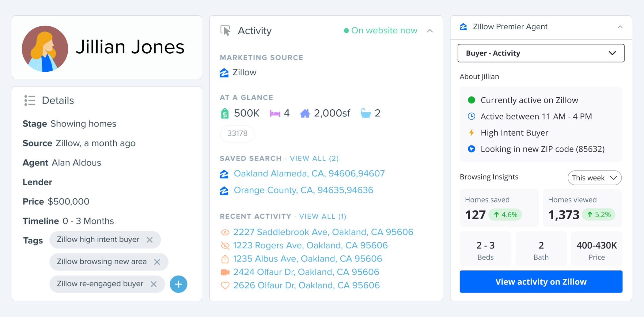
Task: Click Zillow logo under Marketing Source
Action: pyautogui.click(x=224, y=73)
